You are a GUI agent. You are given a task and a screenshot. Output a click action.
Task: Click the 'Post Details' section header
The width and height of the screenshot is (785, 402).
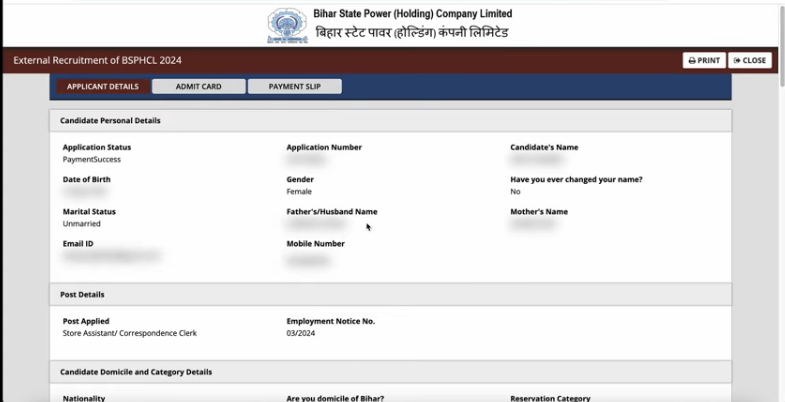click(390, 294)
